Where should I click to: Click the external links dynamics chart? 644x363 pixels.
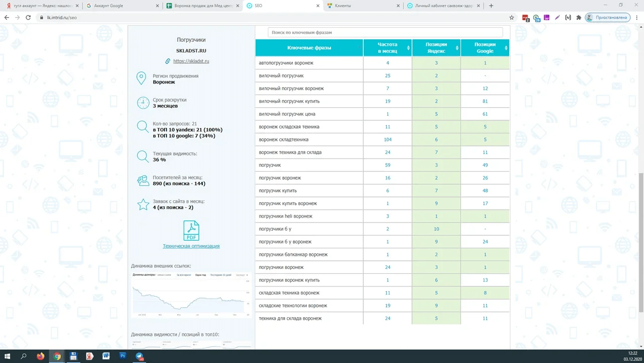point(191,295)
